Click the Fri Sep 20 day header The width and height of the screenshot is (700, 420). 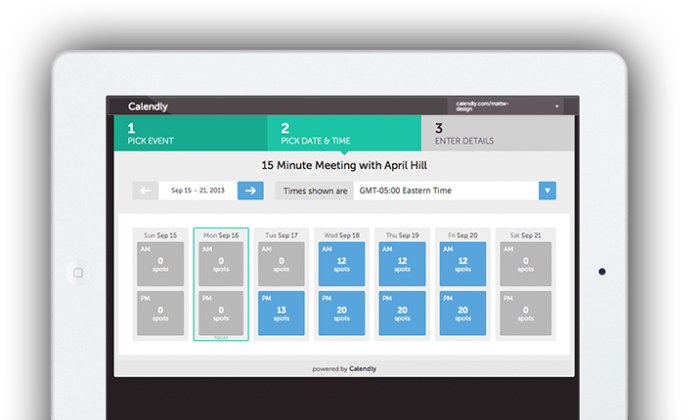click(463, 235)
